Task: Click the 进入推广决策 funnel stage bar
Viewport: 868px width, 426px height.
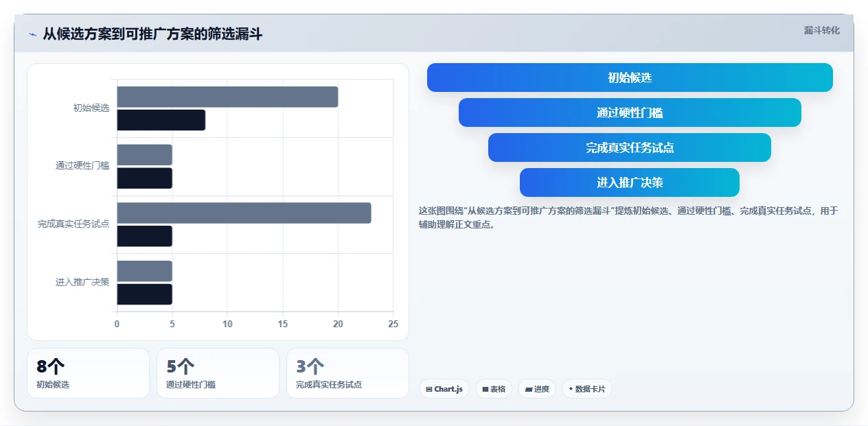Action: [630, 182]
